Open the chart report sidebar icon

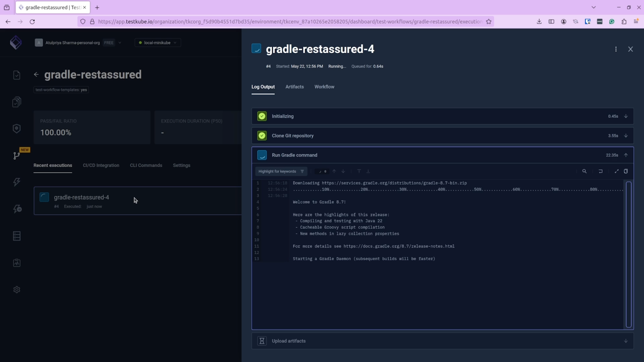[x=17, y=263]
